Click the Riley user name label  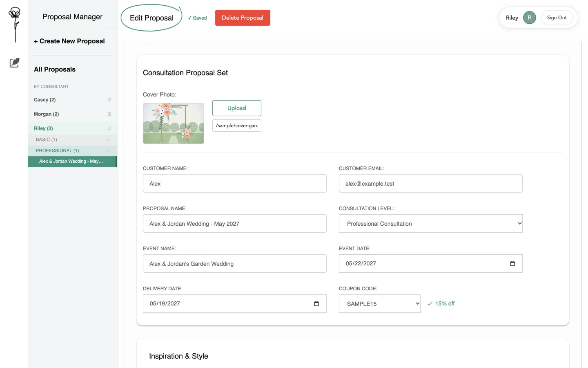[x=512, y=18]
